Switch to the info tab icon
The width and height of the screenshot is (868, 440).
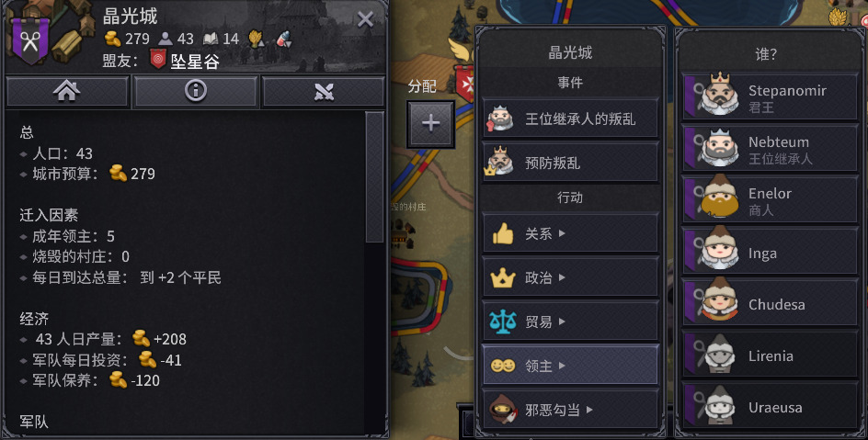pyautogui.click(x=196, y=91)
